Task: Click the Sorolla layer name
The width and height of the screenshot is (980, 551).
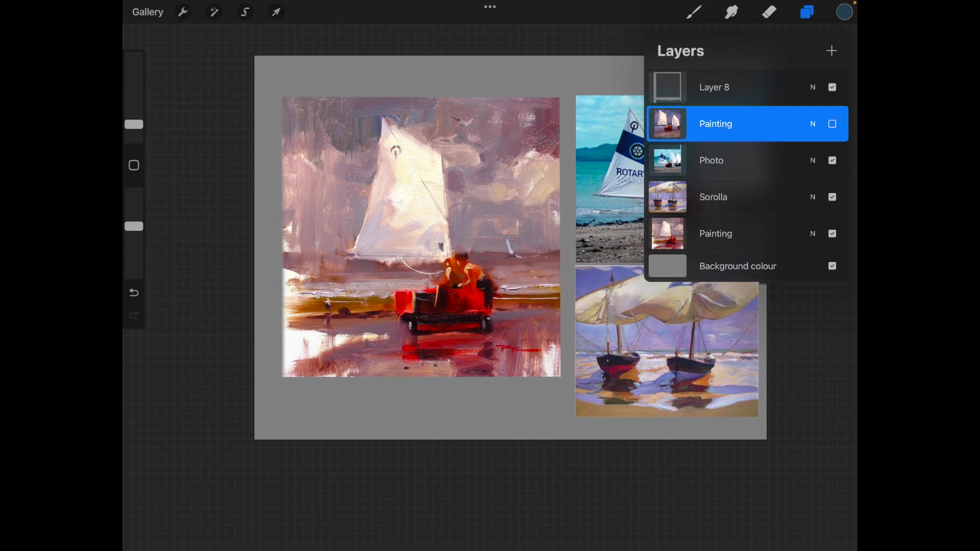Action: pyautogui.click(x=713, y=197)
